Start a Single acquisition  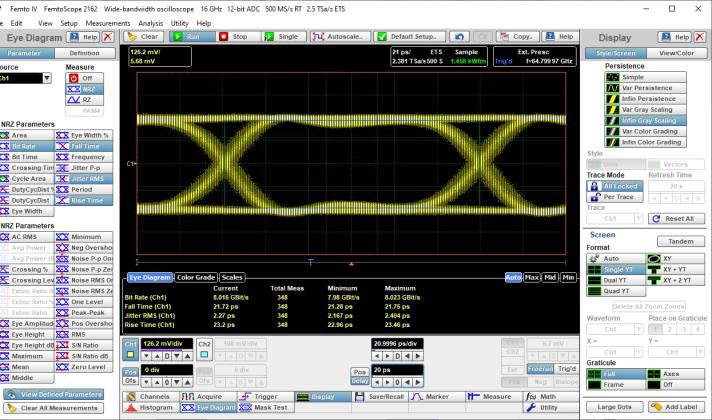[x=285, y=36]
